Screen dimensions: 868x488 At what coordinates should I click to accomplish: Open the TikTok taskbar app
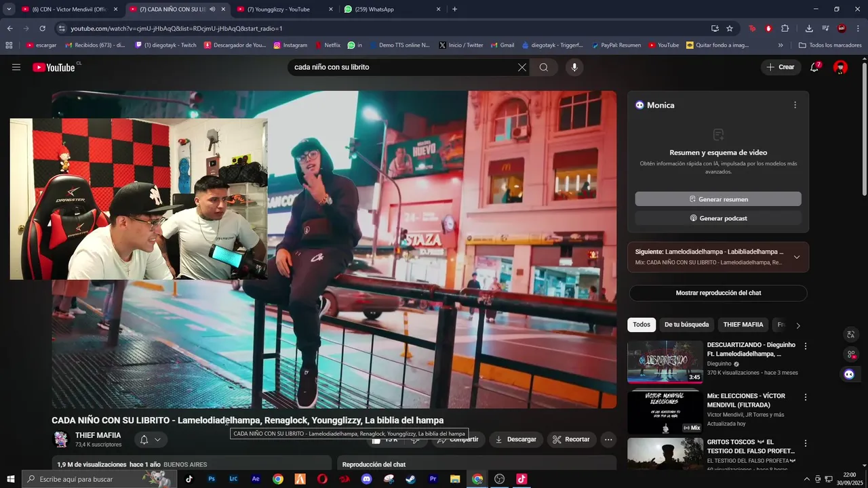point(189,479)
